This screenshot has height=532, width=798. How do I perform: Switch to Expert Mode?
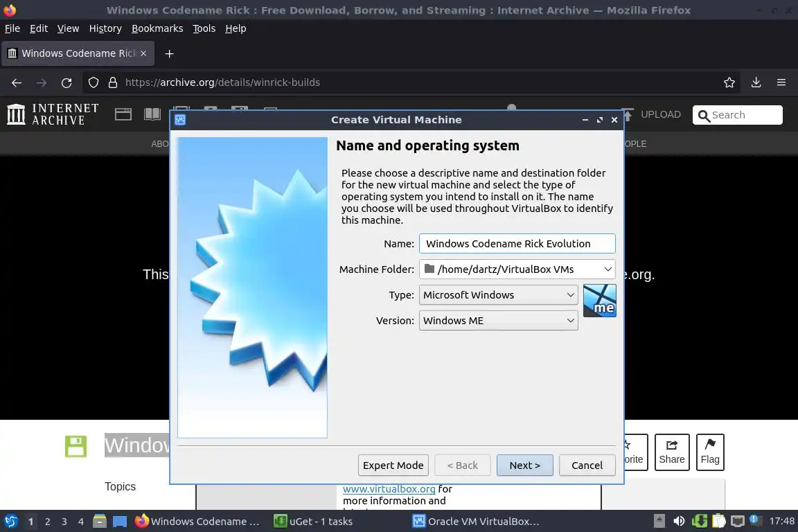[393, 465]
